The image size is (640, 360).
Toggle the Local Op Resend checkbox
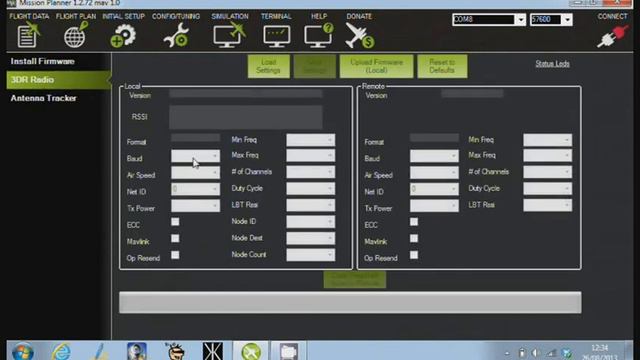pyautogui.click(x=175, y=255)
